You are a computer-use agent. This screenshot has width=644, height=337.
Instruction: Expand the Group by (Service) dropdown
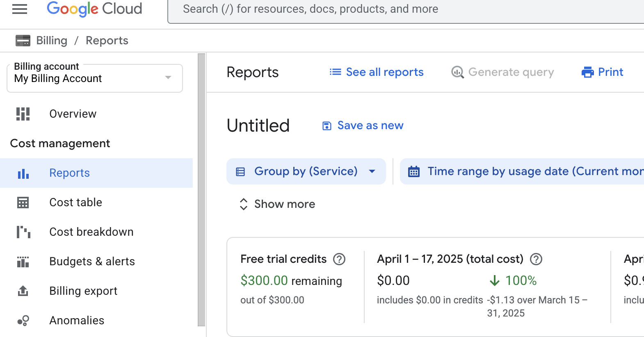click(x=306, y=171)
